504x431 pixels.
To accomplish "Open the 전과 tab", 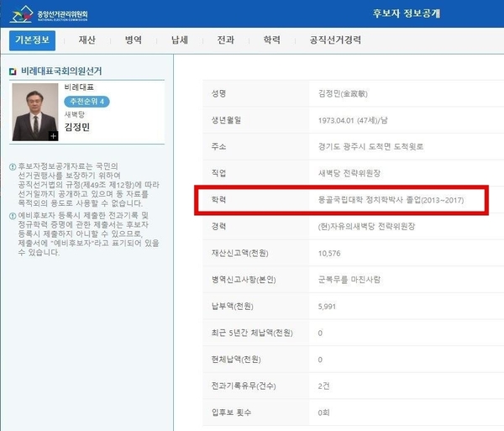I will (x=225, y=39).
